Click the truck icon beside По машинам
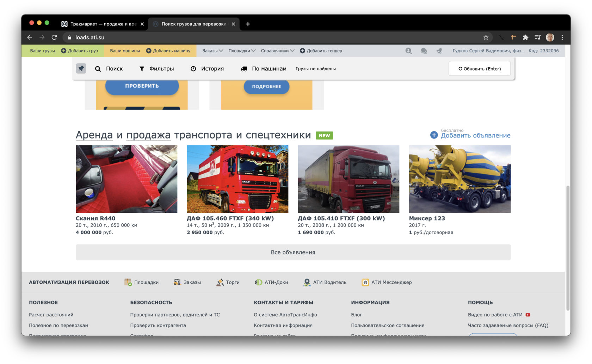 pyautogui.click(x=243, y=69)
